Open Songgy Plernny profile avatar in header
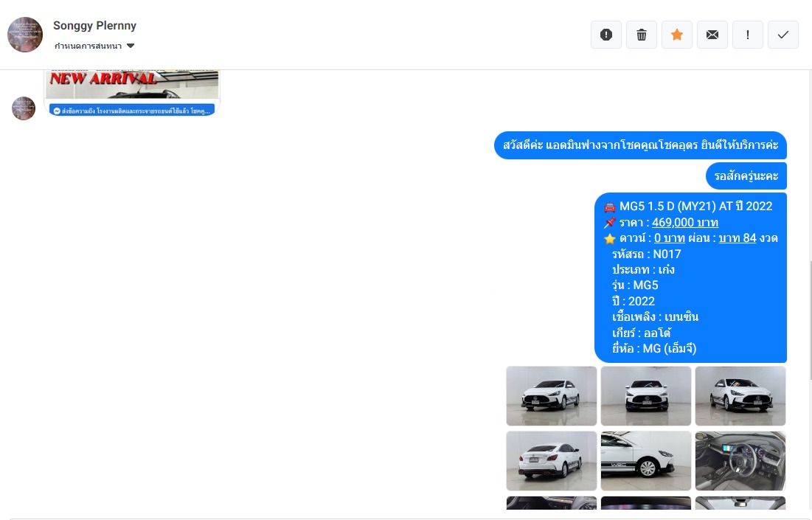The height and width of the screenshot is (520, 812). [x=25, y=35]
